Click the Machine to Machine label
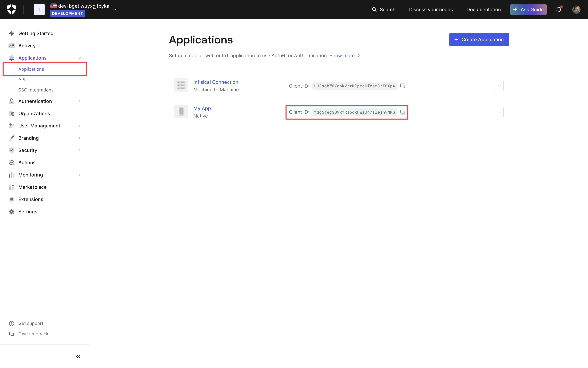Viewport: 588px width, 368px height. 216,90
